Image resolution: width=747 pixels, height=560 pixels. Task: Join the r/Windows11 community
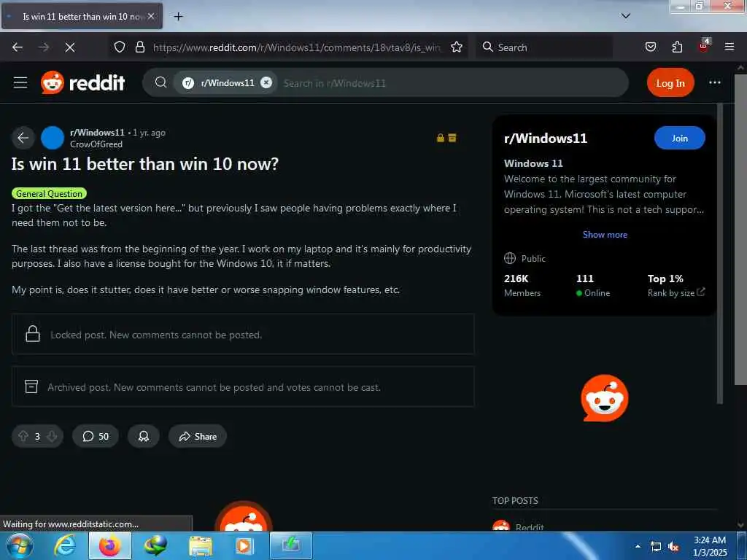pyautogui.click(x=679, y=138)
